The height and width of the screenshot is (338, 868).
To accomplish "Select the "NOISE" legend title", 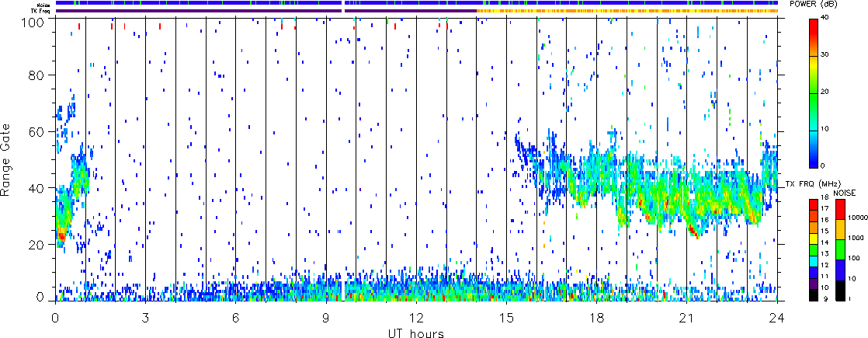I will coord(845,192).
